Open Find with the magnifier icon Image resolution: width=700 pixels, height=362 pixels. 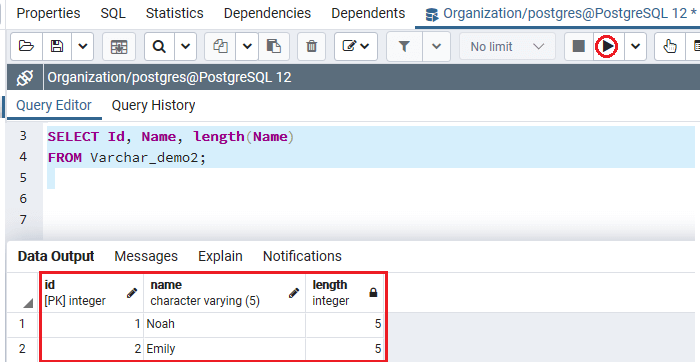point(159,46)
